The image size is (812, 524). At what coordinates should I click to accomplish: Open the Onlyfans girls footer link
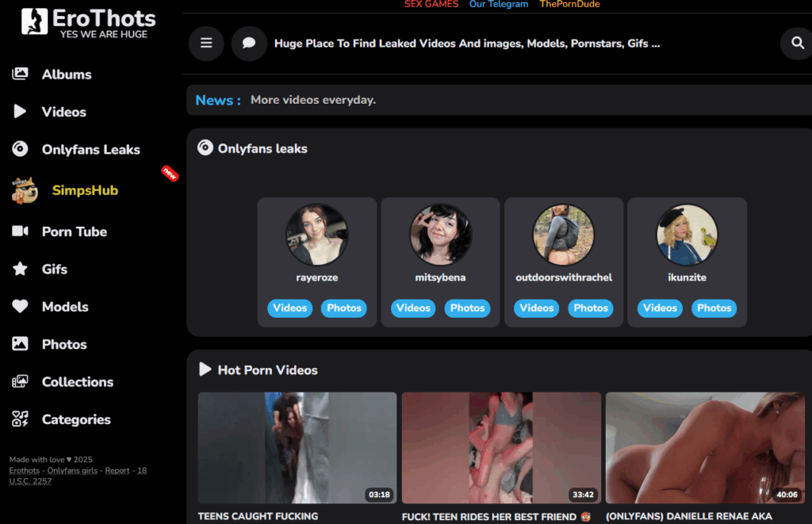(x=72, y=471)
